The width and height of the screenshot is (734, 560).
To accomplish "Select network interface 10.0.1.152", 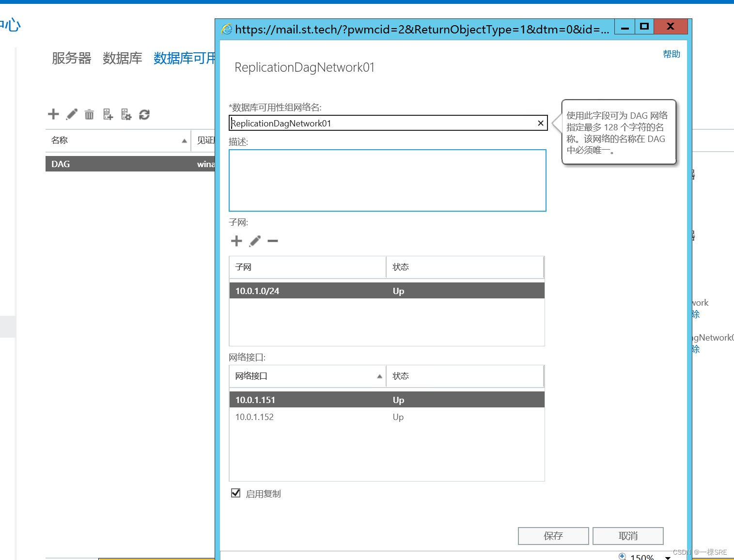I will tap(387, 417).
